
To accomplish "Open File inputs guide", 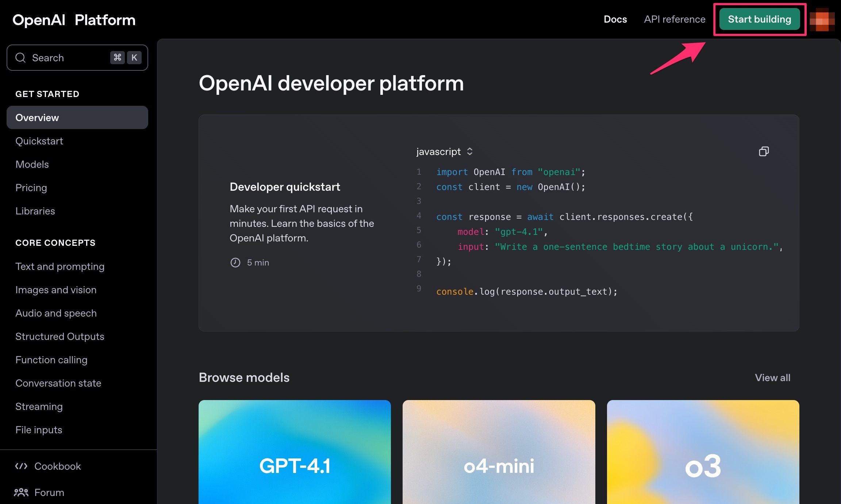I will pyautogui.click(x=39, y=430).
